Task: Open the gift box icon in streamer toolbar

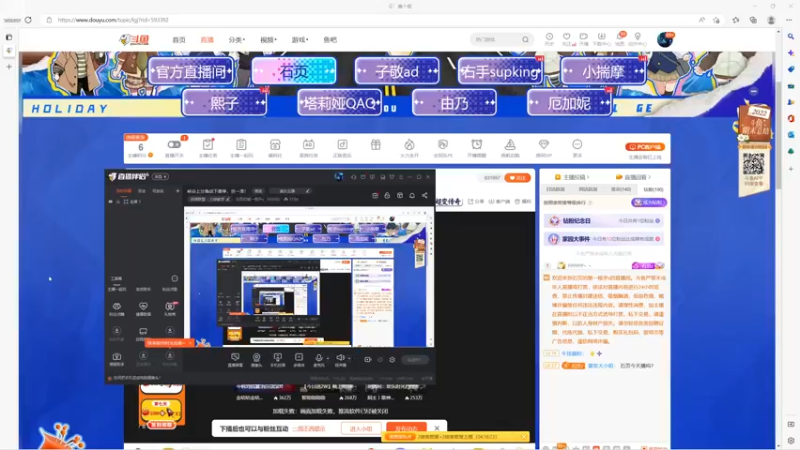Action: pyautogui.click(x=376, y=145)
